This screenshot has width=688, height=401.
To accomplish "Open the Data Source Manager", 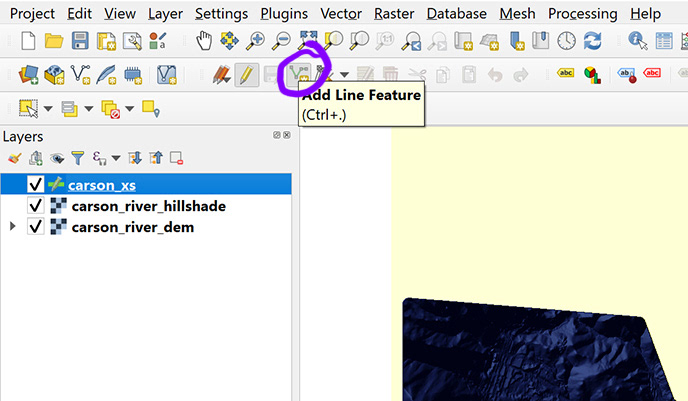I will 28,75.
